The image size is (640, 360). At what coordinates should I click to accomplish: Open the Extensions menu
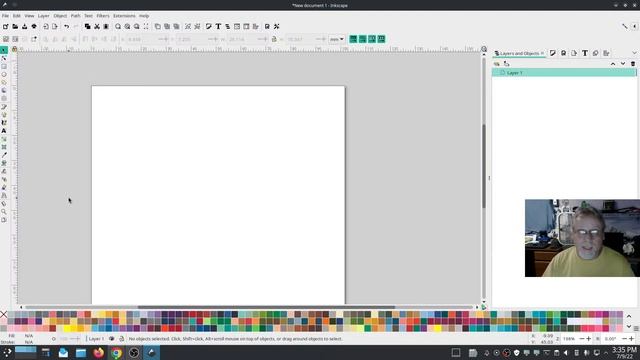tap(124, 16)
